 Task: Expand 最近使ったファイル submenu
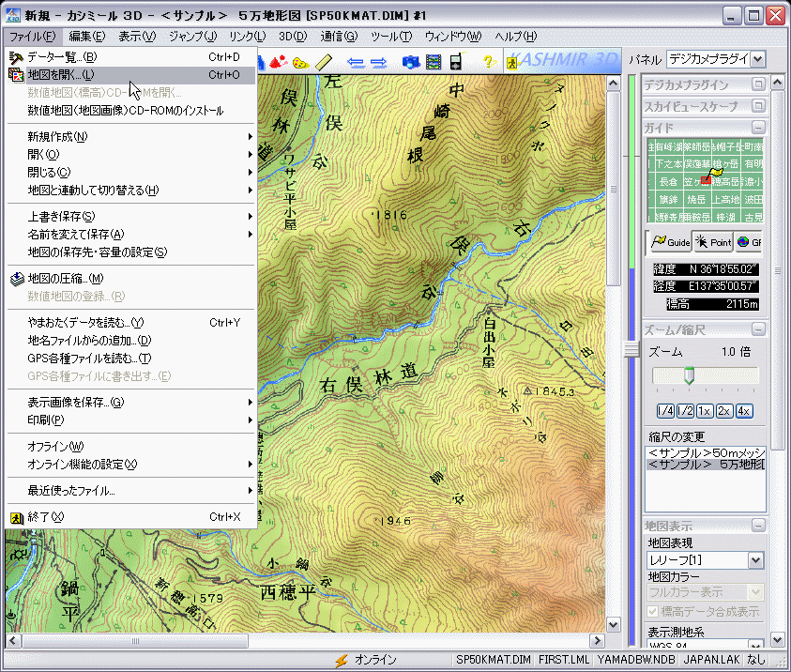point(131,490)
